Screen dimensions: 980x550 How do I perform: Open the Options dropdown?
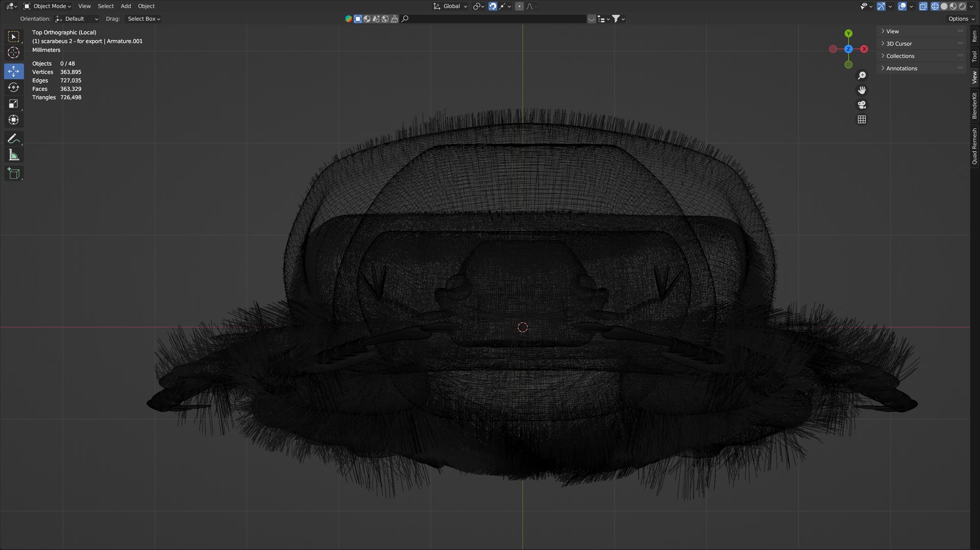(x=961, y=19)
